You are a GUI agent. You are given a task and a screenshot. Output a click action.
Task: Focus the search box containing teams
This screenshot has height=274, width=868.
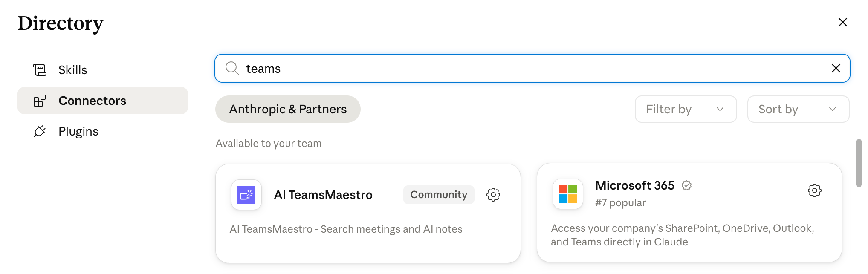coord(532,68)
